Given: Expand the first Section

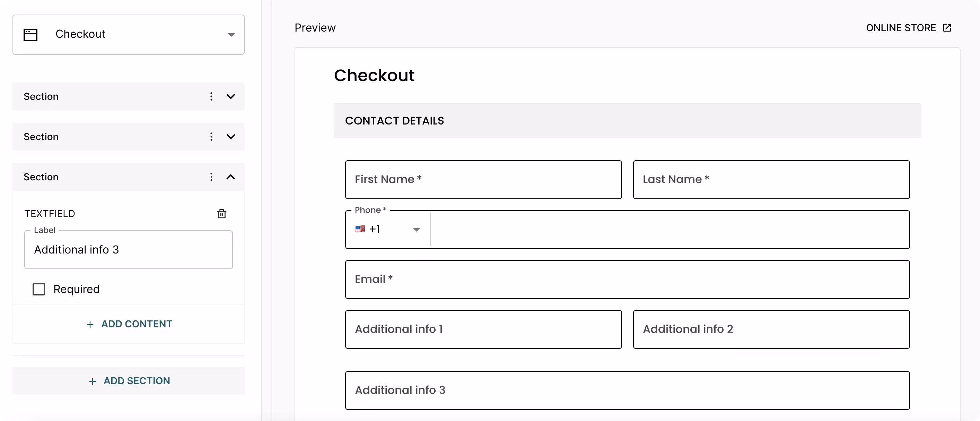Looking at the screenshot, I should [230, 96].
